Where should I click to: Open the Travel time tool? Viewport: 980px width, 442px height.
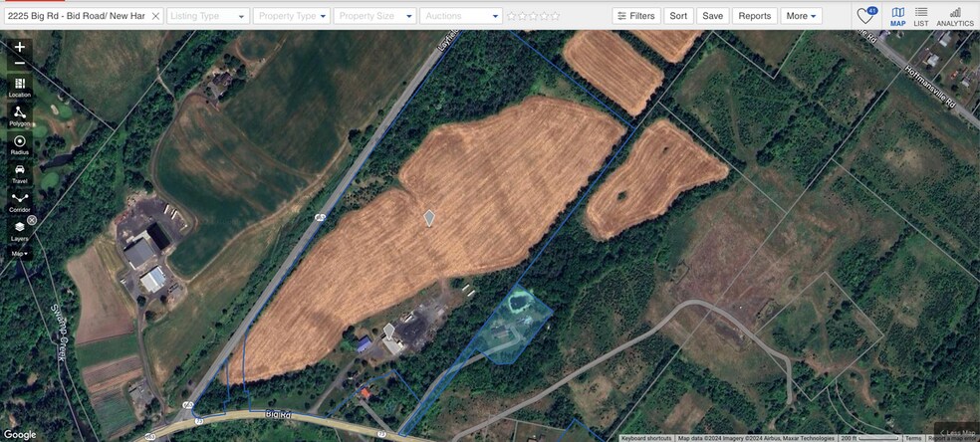pos(19,173)
